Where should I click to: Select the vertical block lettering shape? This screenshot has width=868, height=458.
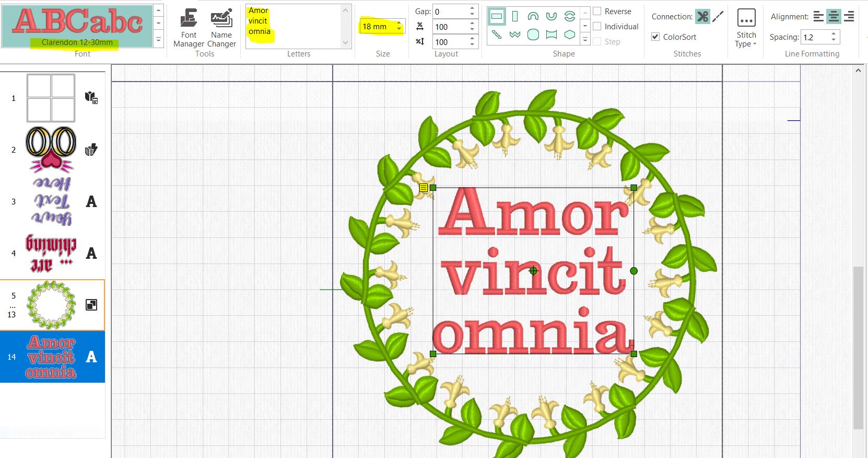515,17
